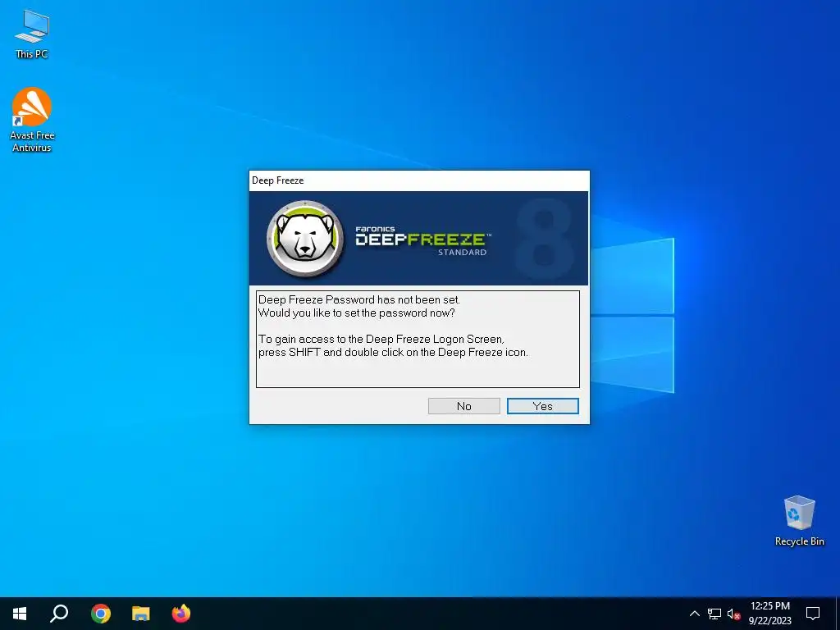Open File Explorer from the taskbar
840x630 pixels.
[x=141, y=614]
